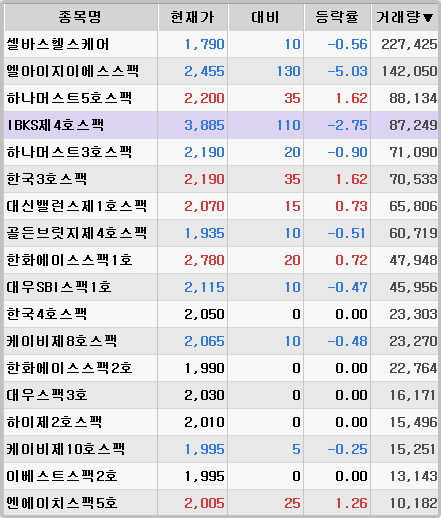
Task: Click the volume value 60,719
Action: coord(413,233)
